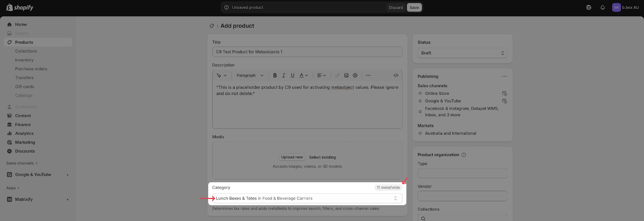This screenshot has height=221, width=644.
Task: Schedule Online Store publishing calendar icon
Action: pos(504,94)
